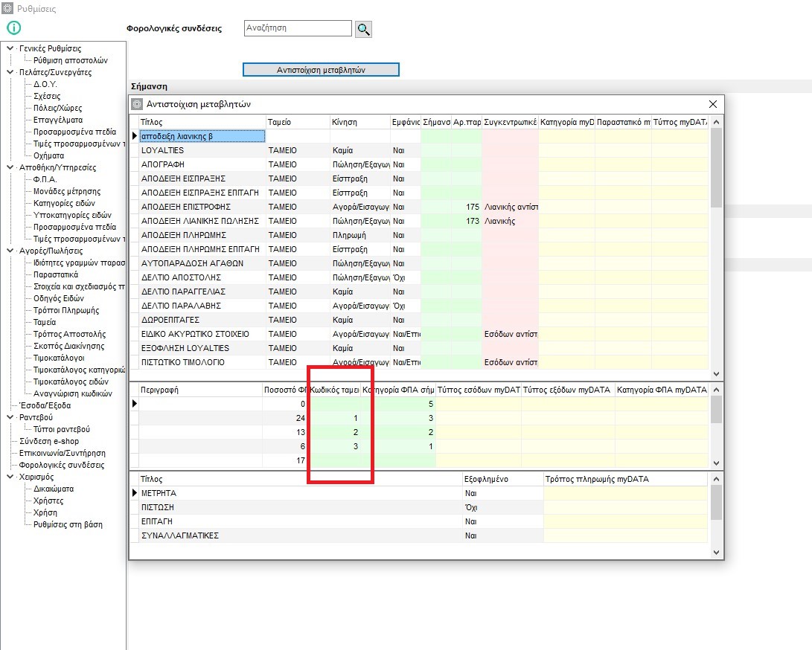
Task: Click in the Αναζήτηση search field
Action: 298,28
